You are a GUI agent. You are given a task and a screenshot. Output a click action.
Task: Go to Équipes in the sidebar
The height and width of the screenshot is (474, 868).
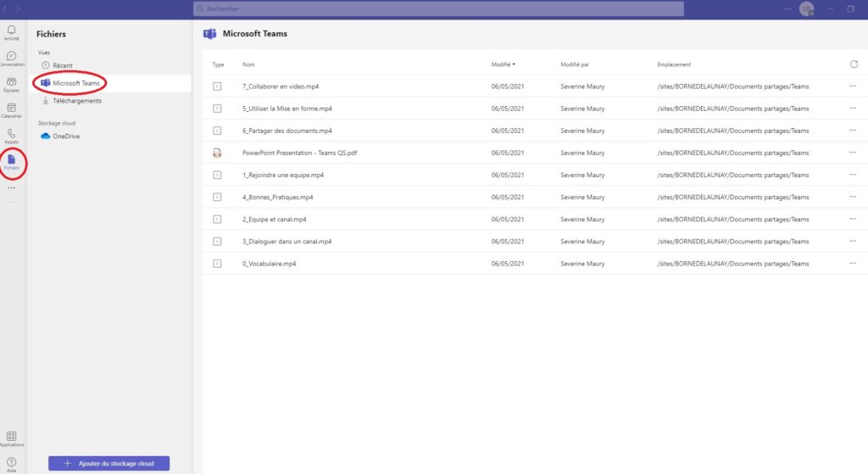tap(11, 84)
